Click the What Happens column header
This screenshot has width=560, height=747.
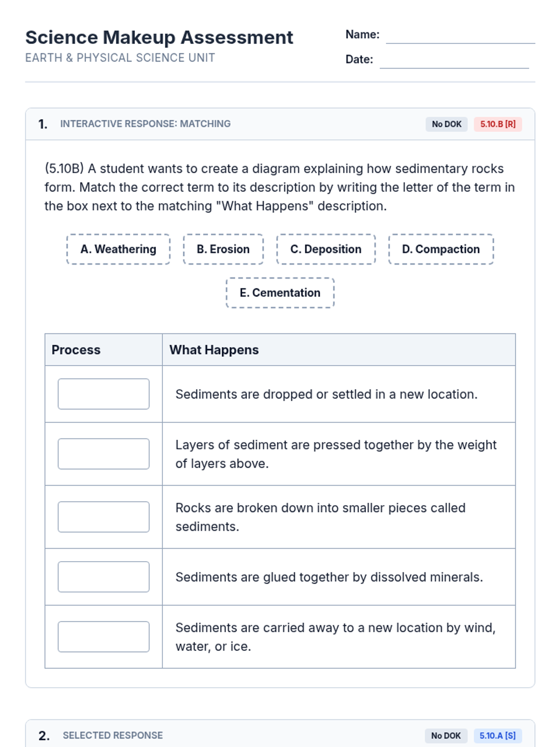pos(214,350)
